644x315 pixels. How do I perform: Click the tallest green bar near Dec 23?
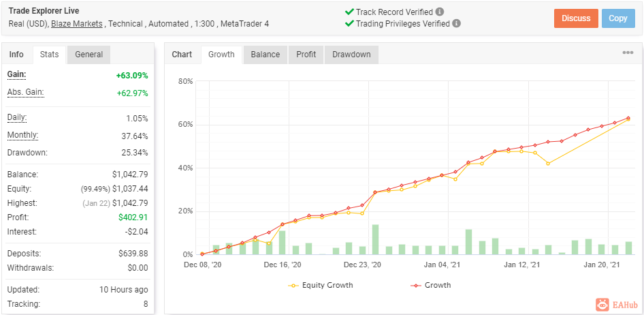[x=375, y=239]
